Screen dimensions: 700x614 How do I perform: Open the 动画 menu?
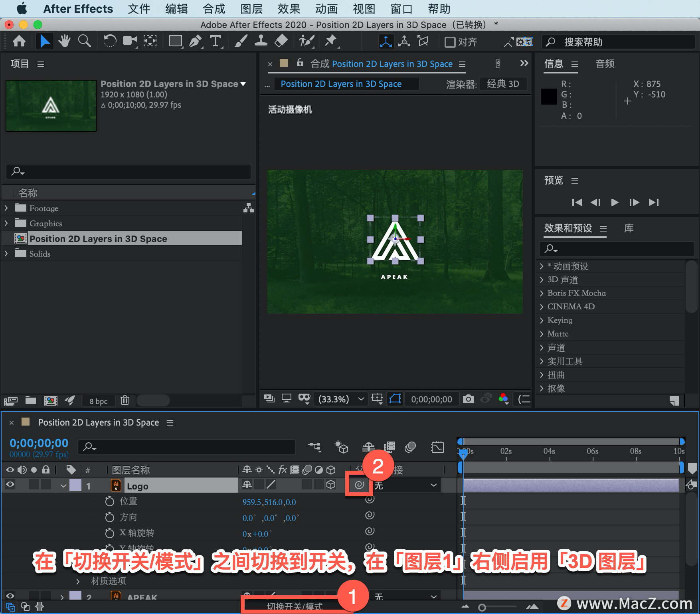click(326, 9)
